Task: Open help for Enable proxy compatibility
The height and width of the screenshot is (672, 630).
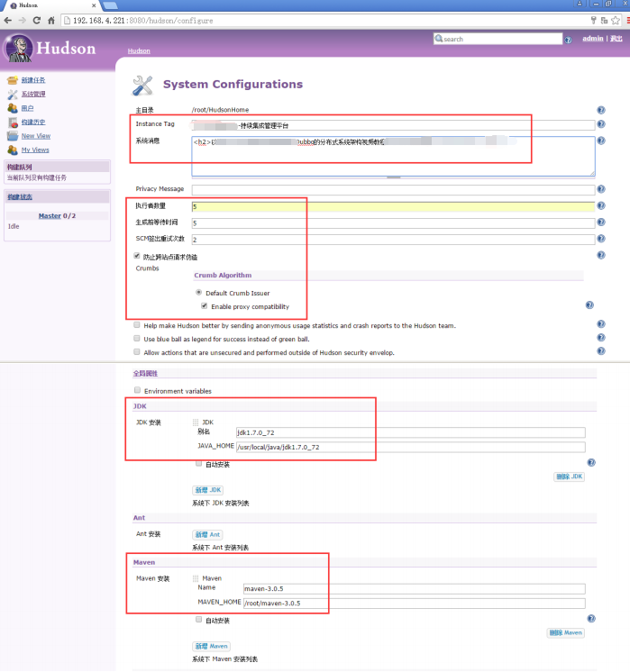Action: [x=589, y=305]
